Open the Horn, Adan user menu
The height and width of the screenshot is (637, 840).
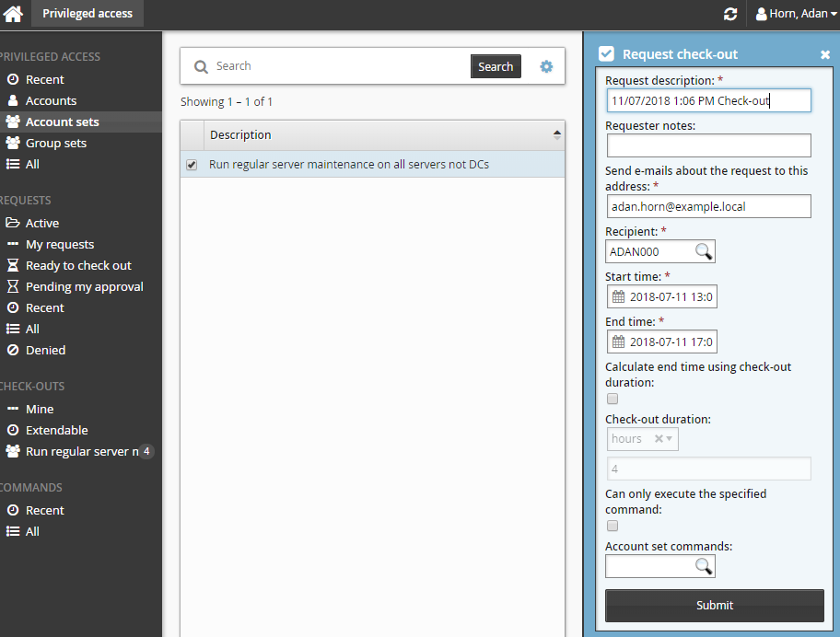pyautogui.click(x=797, y=14)
